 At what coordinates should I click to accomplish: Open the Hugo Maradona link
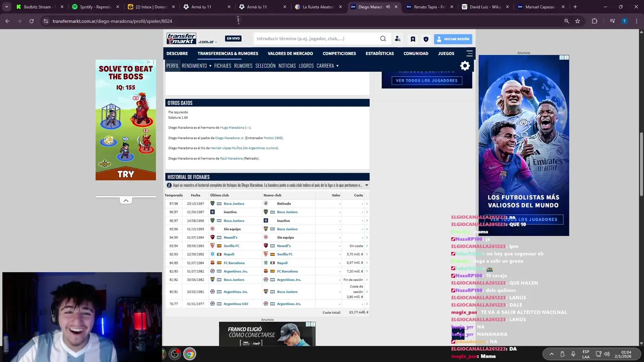[x=232, y=128]
